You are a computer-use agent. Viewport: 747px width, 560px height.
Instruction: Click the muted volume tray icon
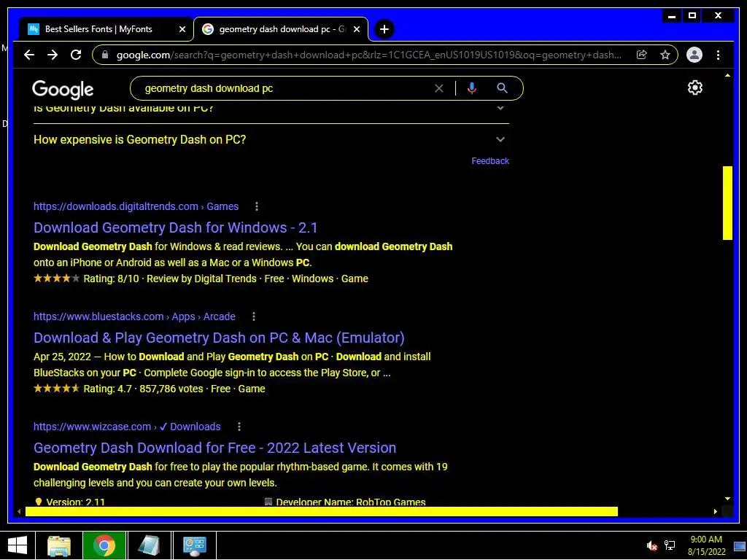(x=651, y=545)
